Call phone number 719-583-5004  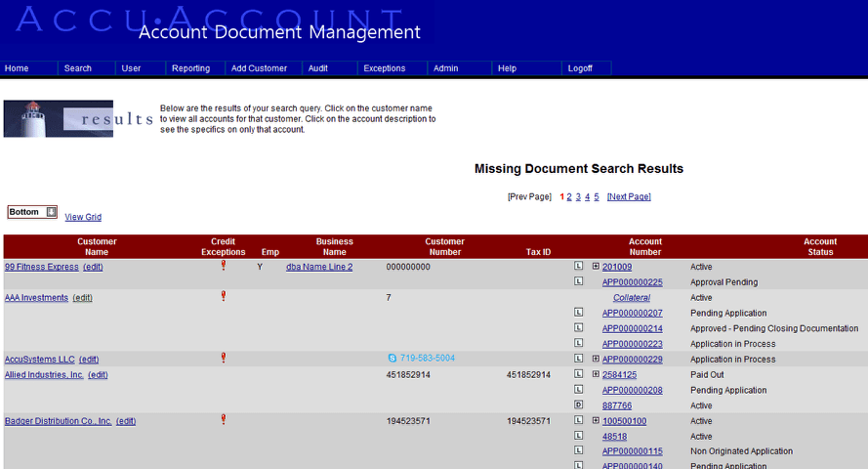(x=428, y=359)
